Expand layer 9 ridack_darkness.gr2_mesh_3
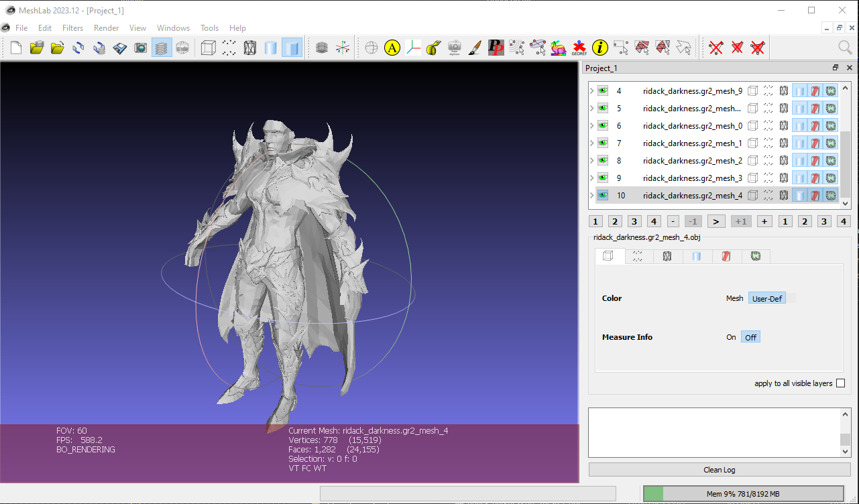 click(591, 178)
